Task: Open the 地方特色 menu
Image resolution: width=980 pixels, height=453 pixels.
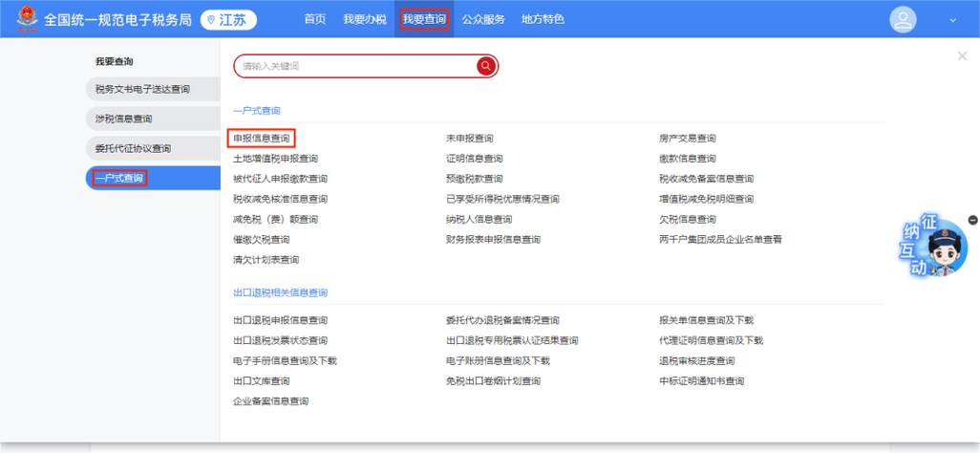Action: (x=543, y=19)
